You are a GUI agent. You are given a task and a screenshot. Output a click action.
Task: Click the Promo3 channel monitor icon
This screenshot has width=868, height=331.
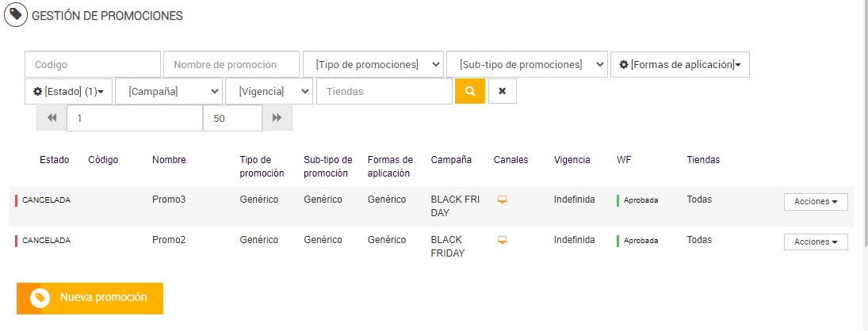coord(502,200)
